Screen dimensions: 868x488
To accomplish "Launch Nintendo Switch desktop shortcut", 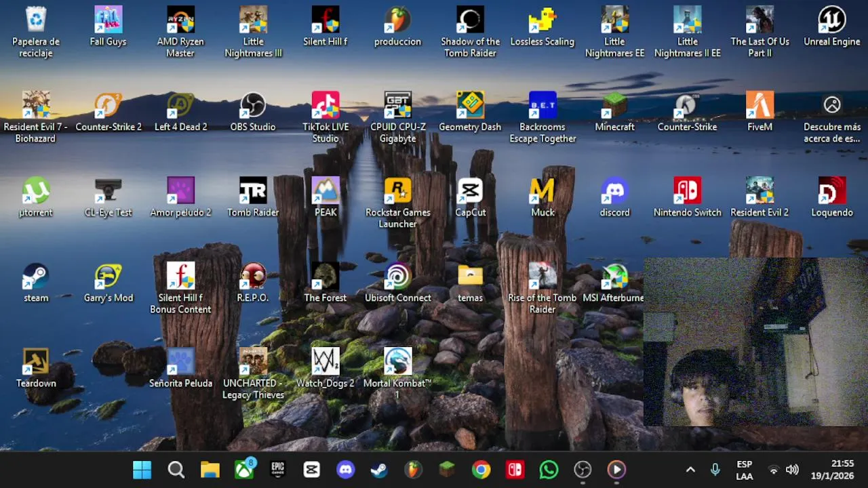I will [687, 197].
